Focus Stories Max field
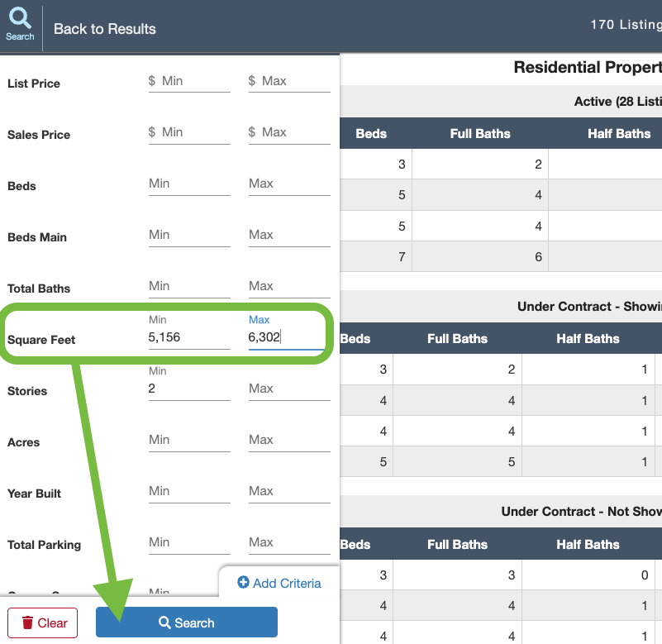 click(x=289, y=389)
